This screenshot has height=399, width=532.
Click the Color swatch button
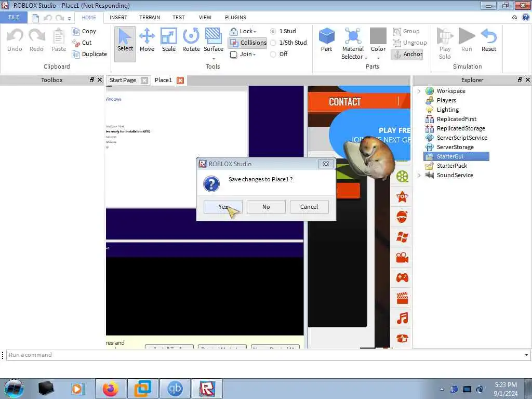tap(378, 36)
